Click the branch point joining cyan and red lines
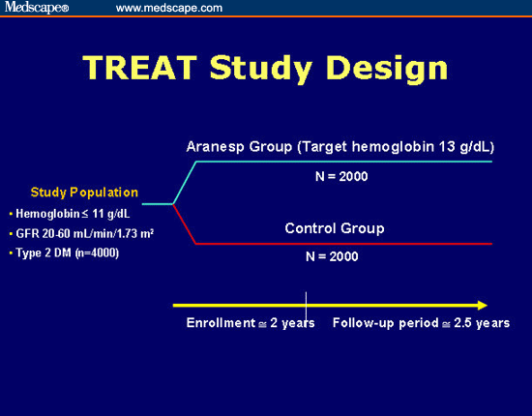The image size is (532, 416). click(173, 204)
